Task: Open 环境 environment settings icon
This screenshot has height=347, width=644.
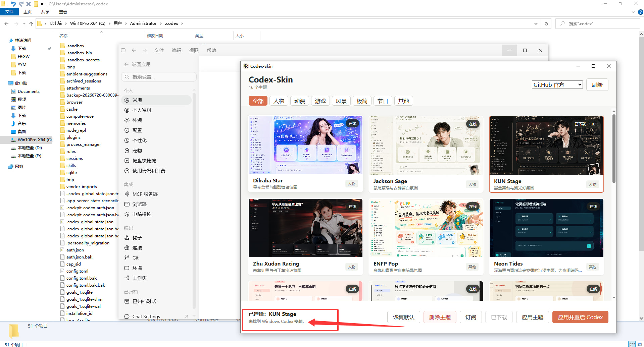Action: click(127, 268)
